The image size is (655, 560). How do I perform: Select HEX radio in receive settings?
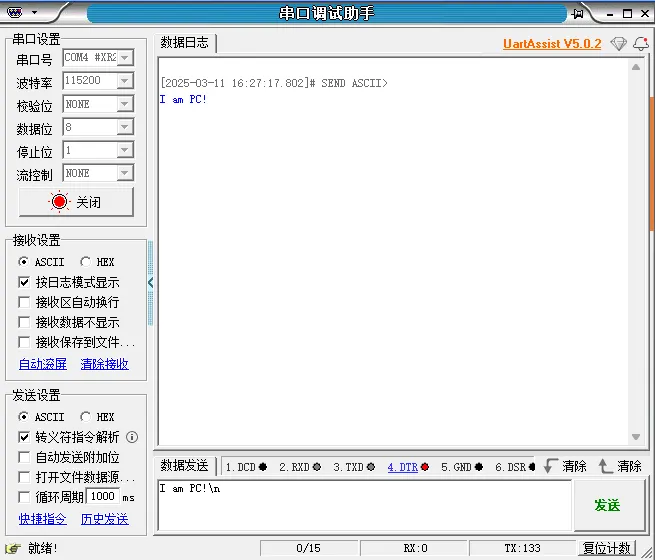[85, 262]
